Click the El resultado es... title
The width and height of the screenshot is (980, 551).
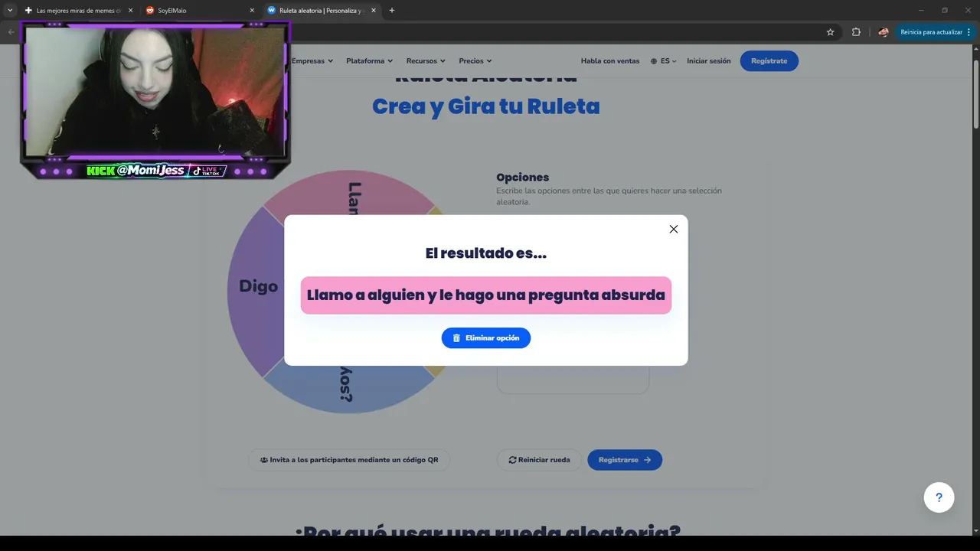(486, 253)
